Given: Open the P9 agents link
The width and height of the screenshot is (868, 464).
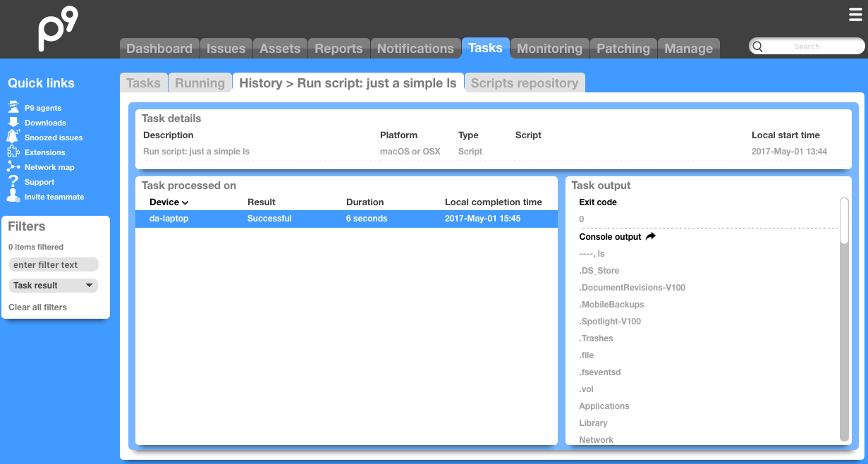Looking at the screenshot, I should [x=43, y=108].
